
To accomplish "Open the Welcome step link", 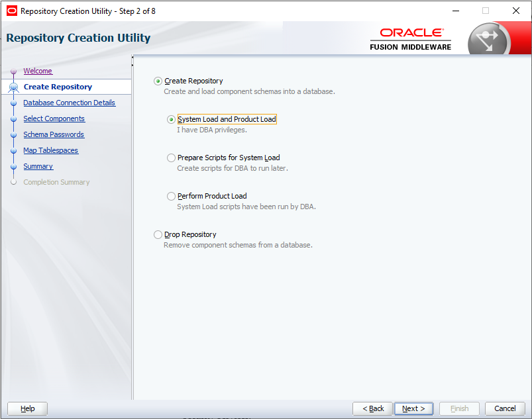I will click(37, 71).
